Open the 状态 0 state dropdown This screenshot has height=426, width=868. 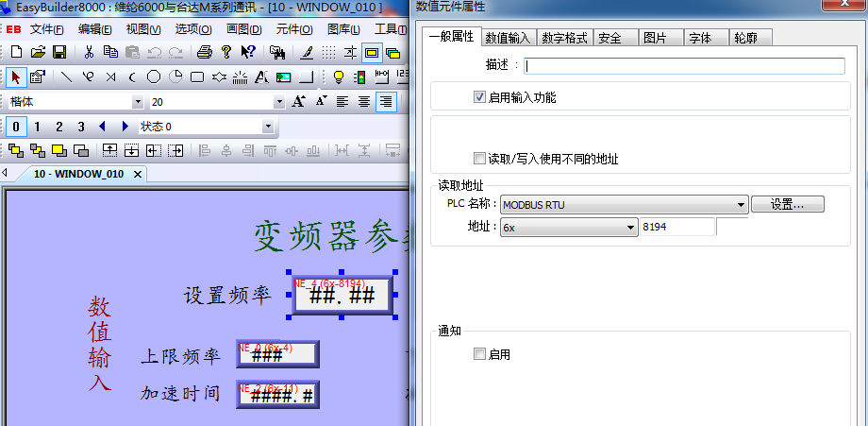click(x=268, y=127)
